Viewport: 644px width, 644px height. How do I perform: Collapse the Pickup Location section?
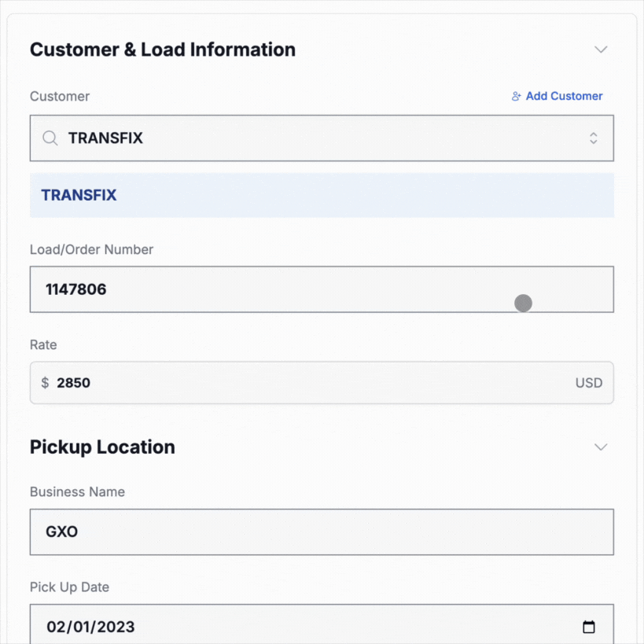click(x=601, y=447)
